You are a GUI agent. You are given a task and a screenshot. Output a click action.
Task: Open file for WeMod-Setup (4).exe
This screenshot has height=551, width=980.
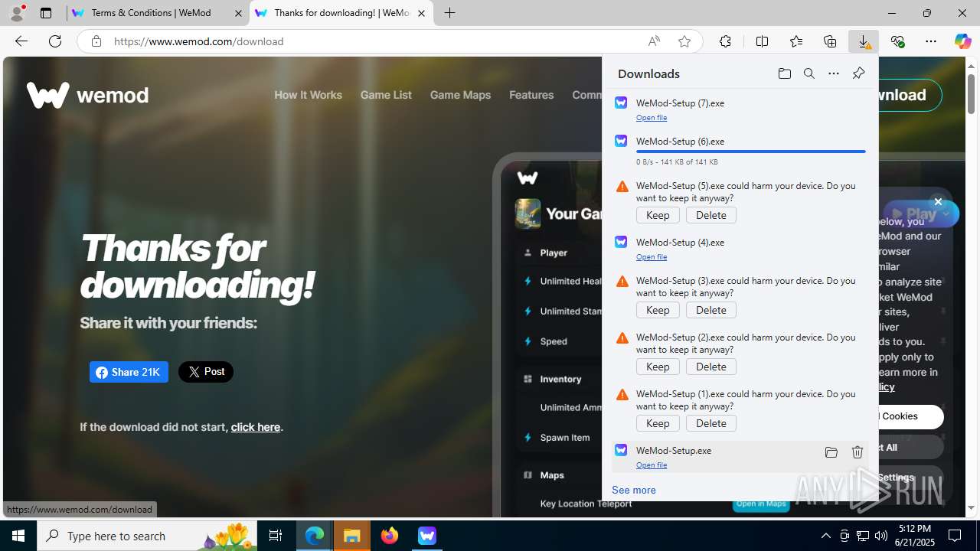coord(652,257)
